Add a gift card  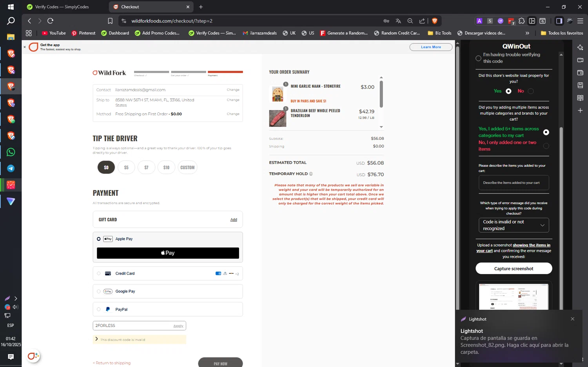234,220
